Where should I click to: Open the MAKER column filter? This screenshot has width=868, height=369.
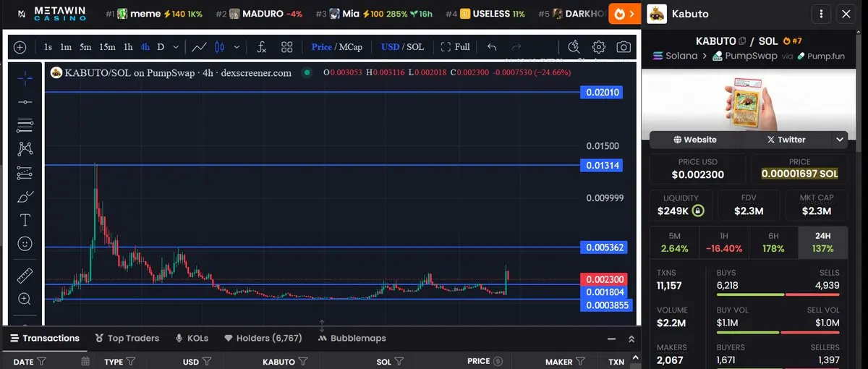[580, 361]
